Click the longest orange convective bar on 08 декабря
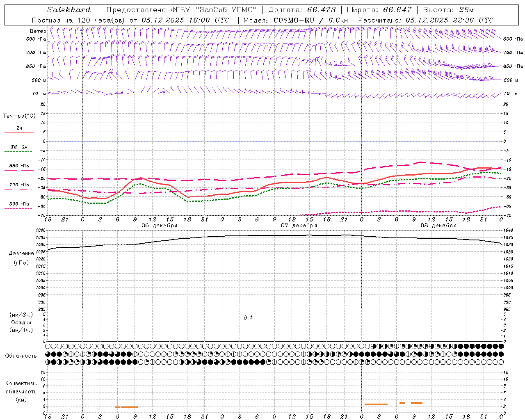This screenshot has height=420, width=525. coord(376,404)
